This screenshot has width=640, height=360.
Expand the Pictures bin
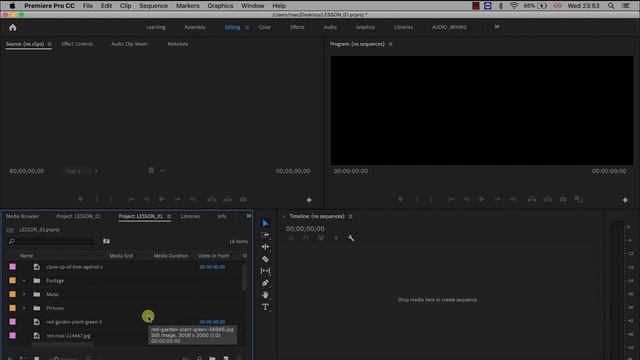click(24, 308)
